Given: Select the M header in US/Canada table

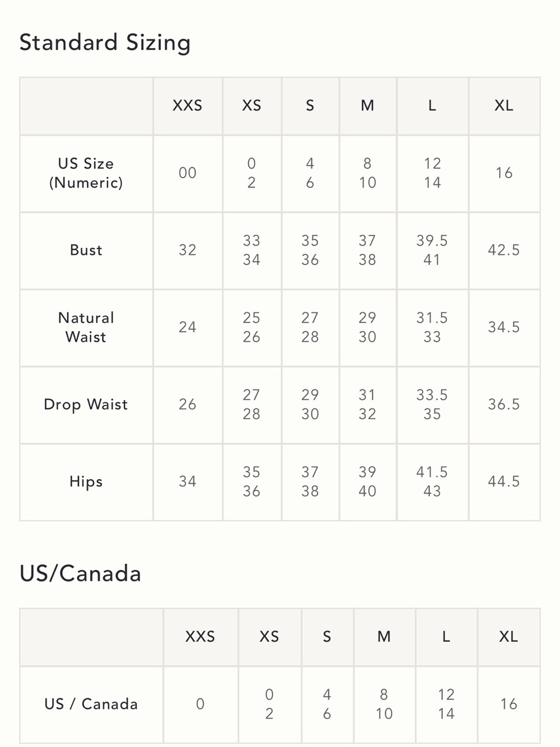Looking at the screenshot, I should (384, 637).
